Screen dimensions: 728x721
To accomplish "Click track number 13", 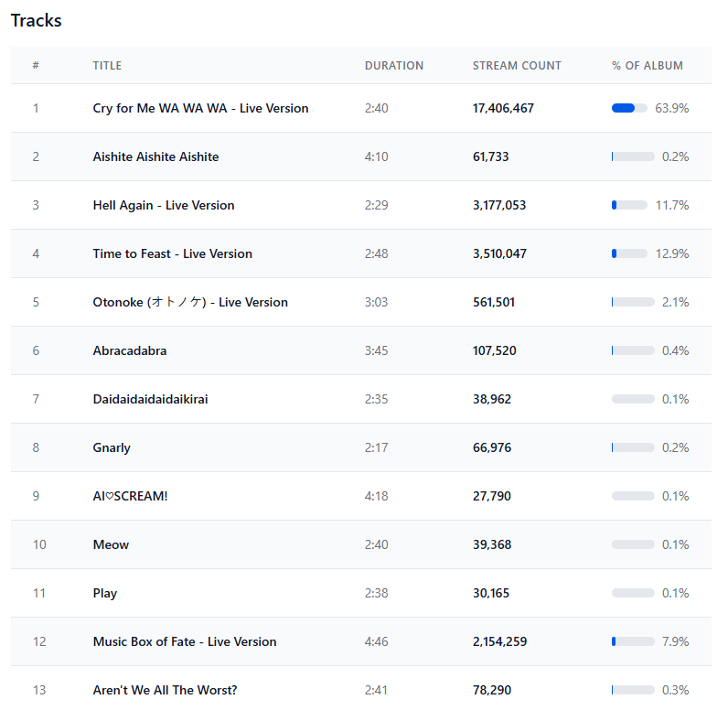I will point(39,690).
